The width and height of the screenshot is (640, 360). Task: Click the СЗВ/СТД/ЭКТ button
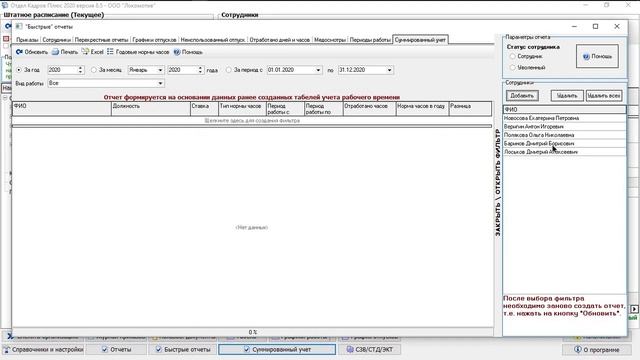369,349
